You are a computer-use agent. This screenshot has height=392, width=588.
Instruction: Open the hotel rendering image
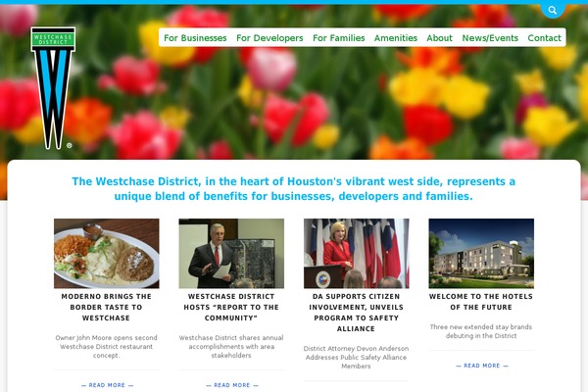click(481, 253)
